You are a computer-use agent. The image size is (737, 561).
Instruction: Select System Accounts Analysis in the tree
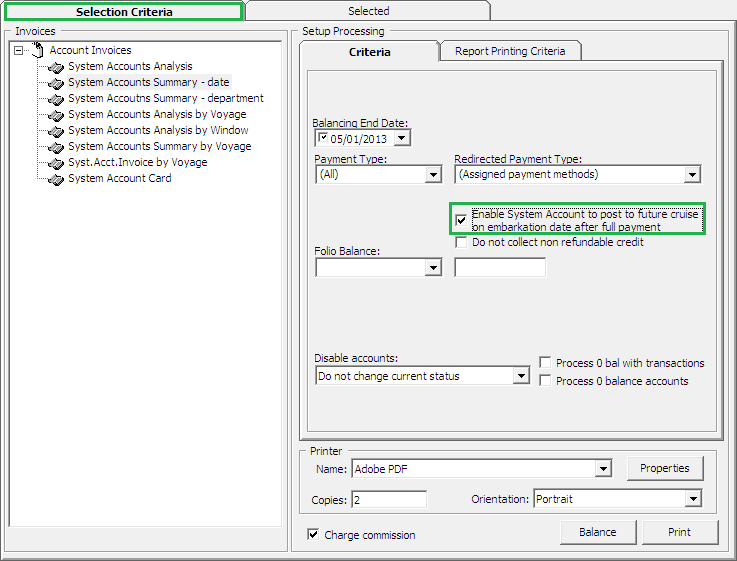point(130,66)
